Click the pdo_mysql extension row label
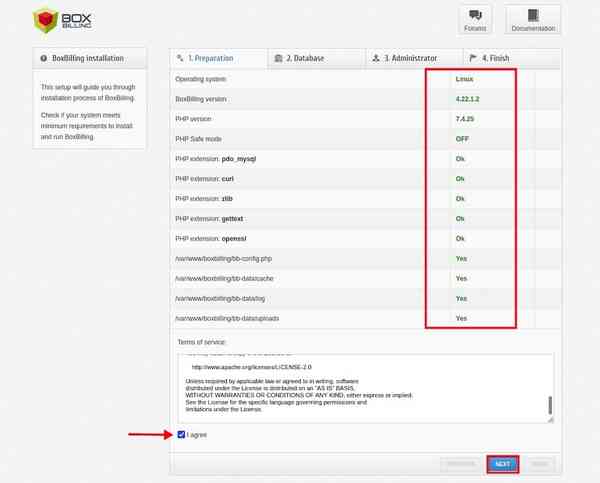Screen dimensions: 600x483 (x=215, y=159)
